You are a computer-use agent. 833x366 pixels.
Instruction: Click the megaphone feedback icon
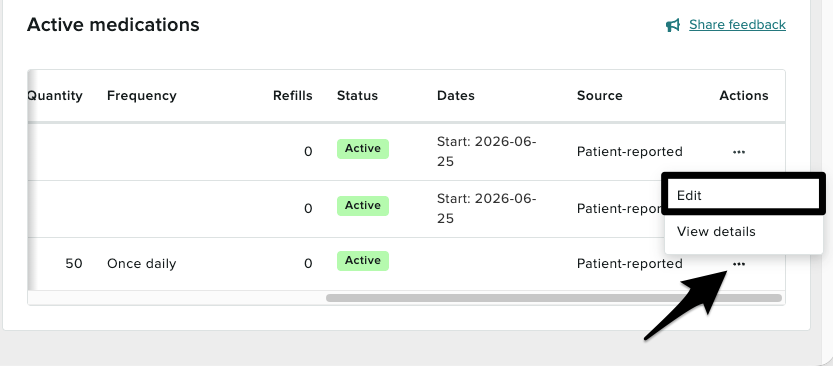click(673, 25)
